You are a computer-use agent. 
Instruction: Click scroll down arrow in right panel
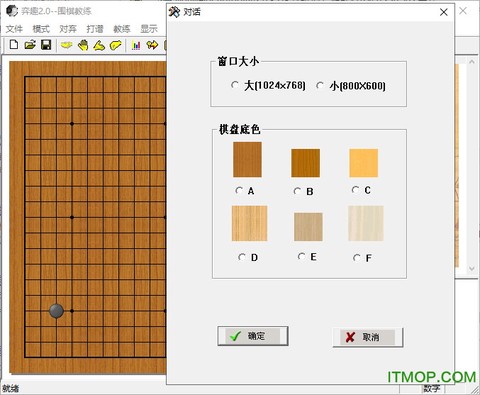(472, 268)
